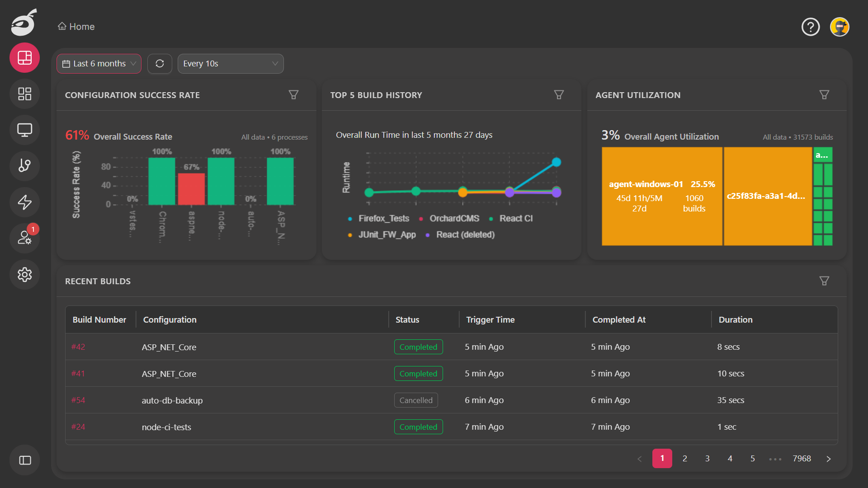The width and height of the screenshot is (868, 488).
Task: Jump to last page 7968
Action: coord(802,459)
